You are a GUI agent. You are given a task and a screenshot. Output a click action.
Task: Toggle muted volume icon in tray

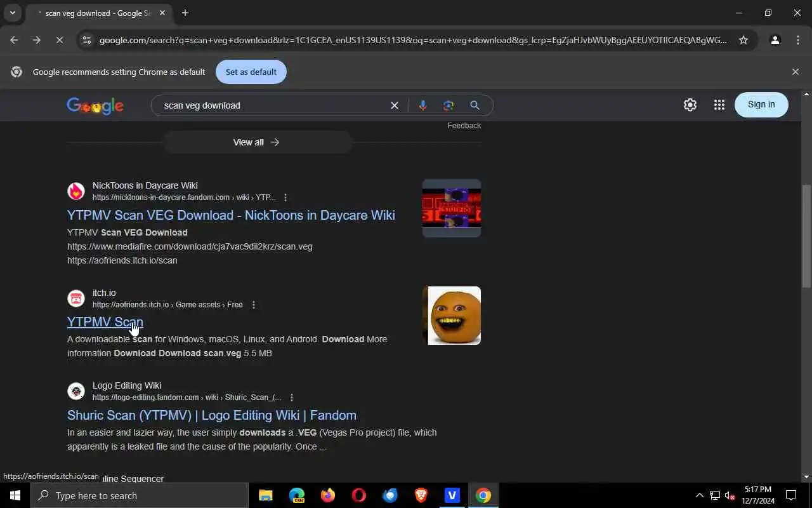click(x=730, y=495)
